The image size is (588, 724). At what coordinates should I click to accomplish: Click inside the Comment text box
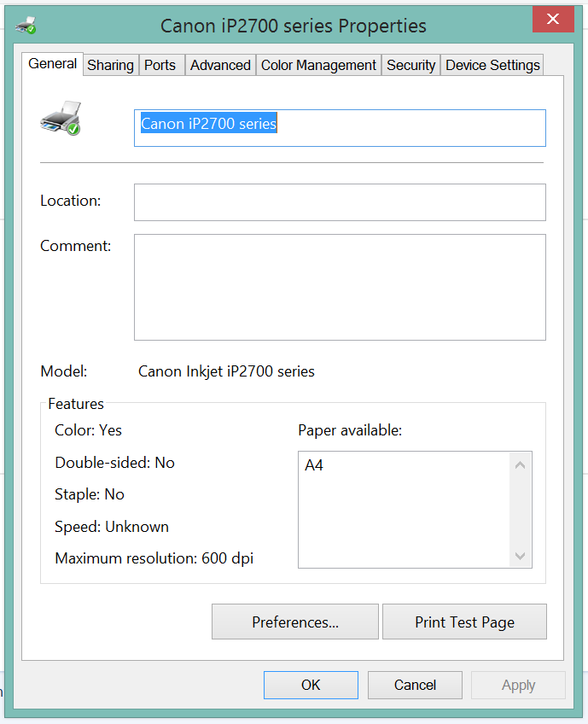click(x=339, y=287)
